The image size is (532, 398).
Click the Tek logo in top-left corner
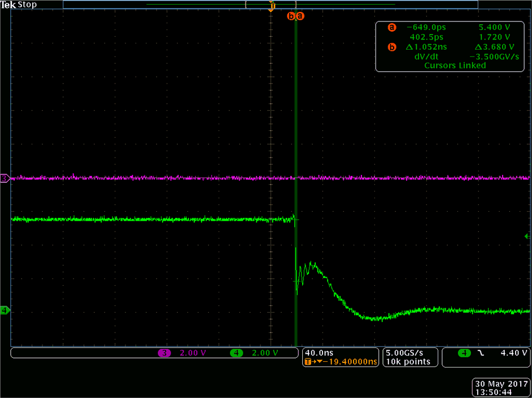tap(8, 5)
